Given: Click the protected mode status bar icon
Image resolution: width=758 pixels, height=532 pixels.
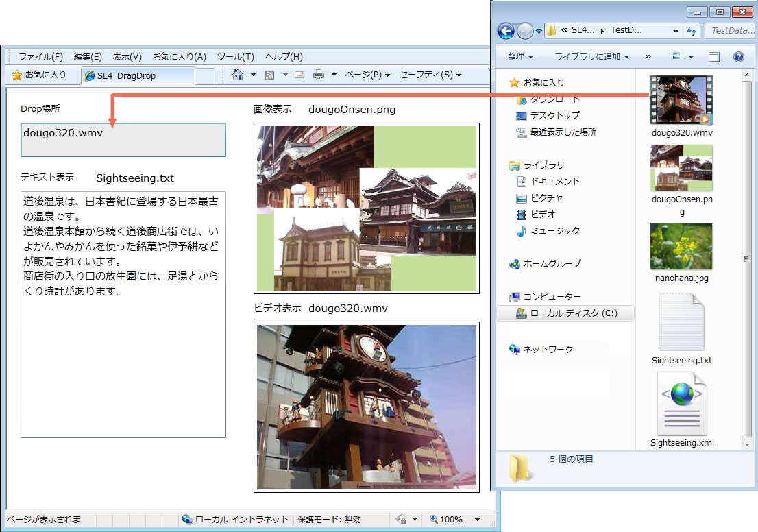Looking at the screenshot, I should [401, 520].
